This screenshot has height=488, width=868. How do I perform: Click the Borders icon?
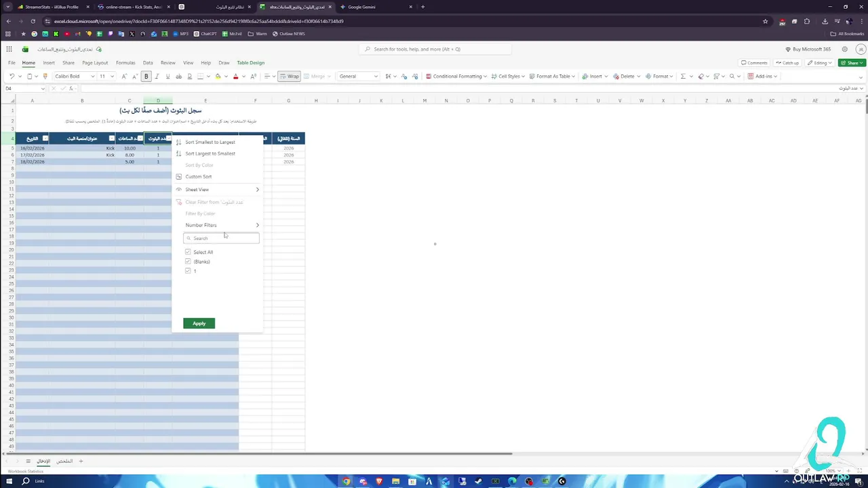tap(200, 76)
